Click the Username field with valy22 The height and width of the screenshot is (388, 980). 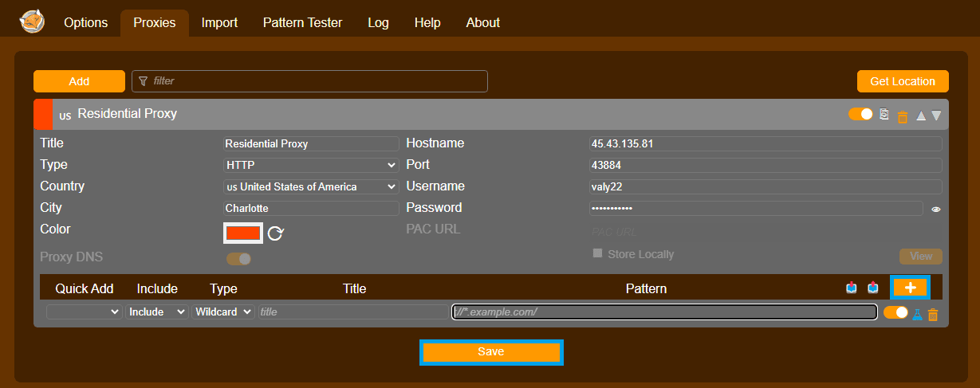pos(766,186)
